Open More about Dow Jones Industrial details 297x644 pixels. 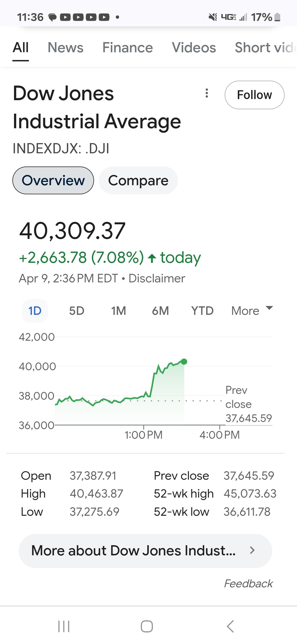click(x=133, y=551)
